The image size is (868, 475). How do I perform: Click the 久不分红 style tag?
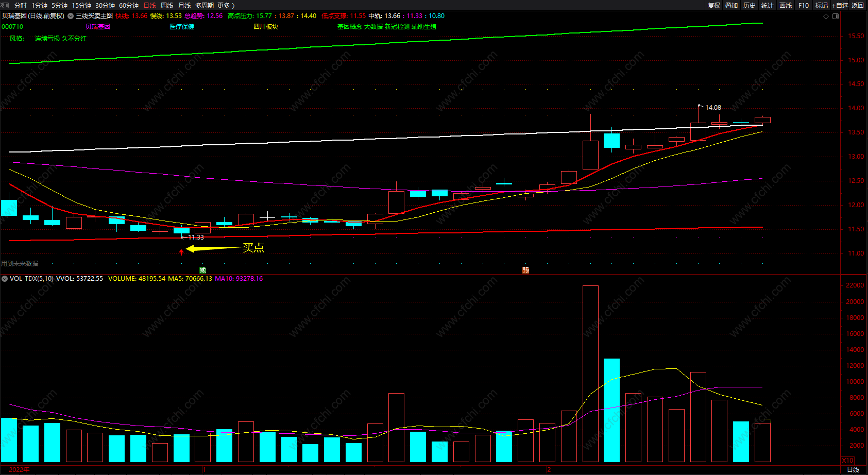point(74,39)
